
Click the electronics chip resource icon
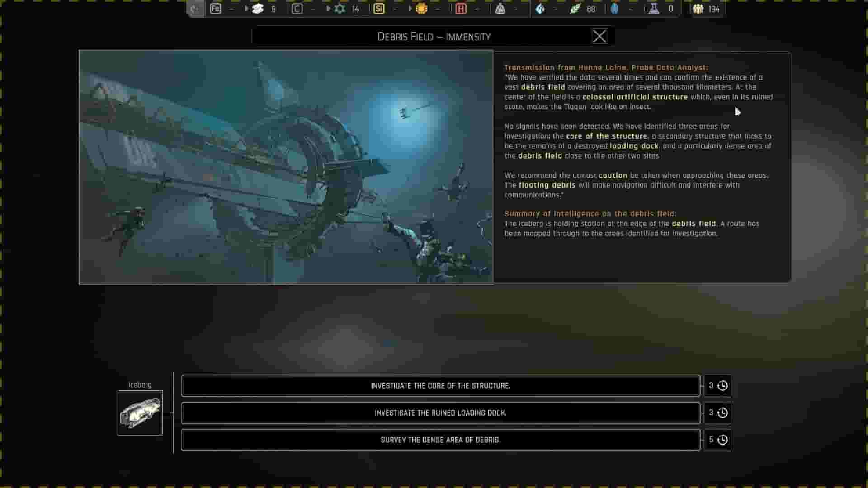click(x=421, y=8)
